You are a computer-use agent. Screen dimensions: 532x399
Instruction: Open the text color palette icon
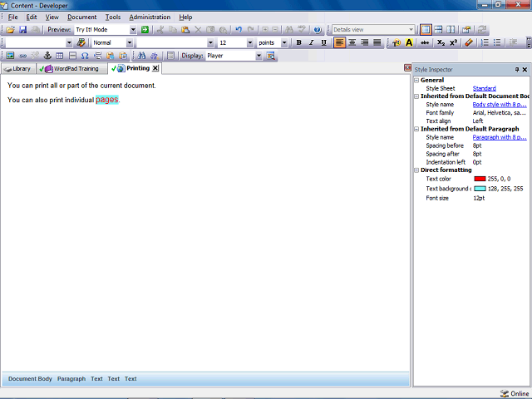(397, 42)
